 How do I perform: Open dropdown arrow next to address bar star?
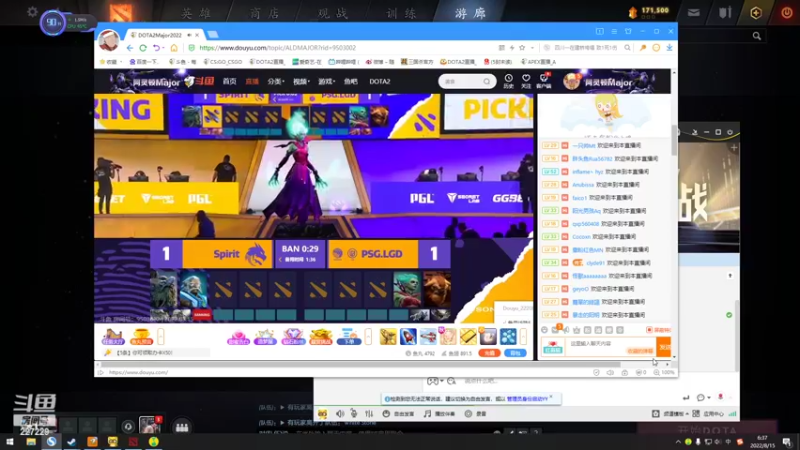532,48
